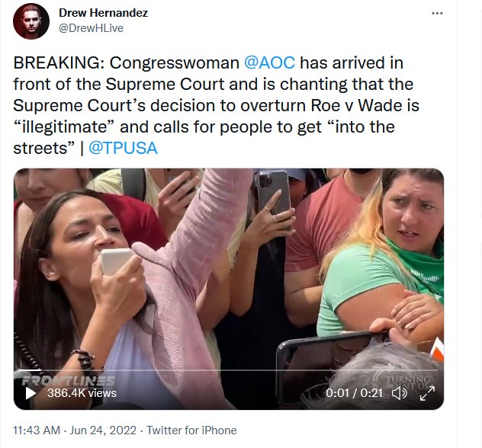Visit the @AOC mention link
The height and width of the screenshot is (448, 482).
click(x=269, y=62)
